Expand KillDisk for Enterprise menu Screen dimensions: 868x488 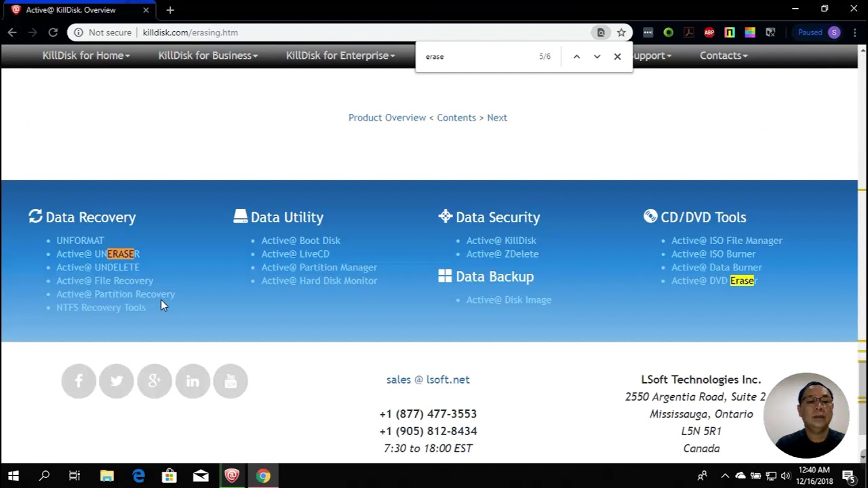point(340,56)
